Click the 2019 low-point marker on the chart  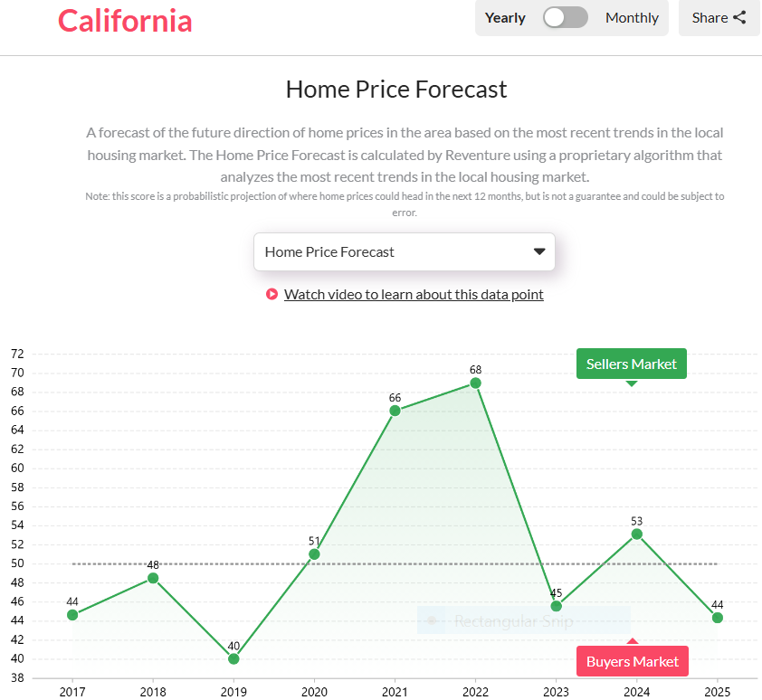coord(233,658)
